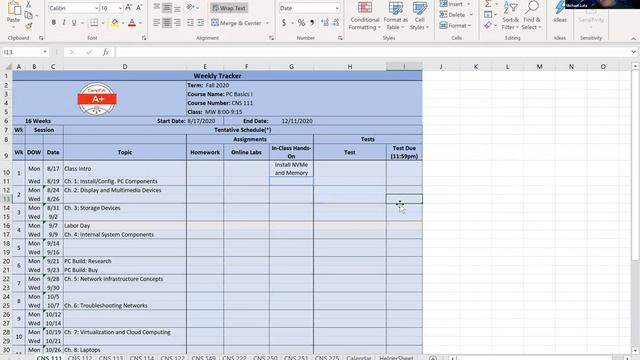Toggle Wrap Text

click(229, 8)
